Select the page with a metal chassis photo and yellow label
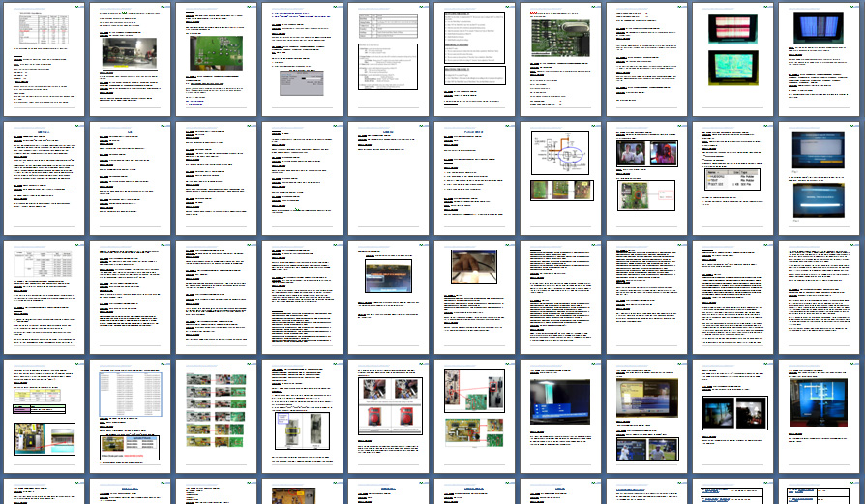Viewport: 865px width, 504px height. click(131, 60)
